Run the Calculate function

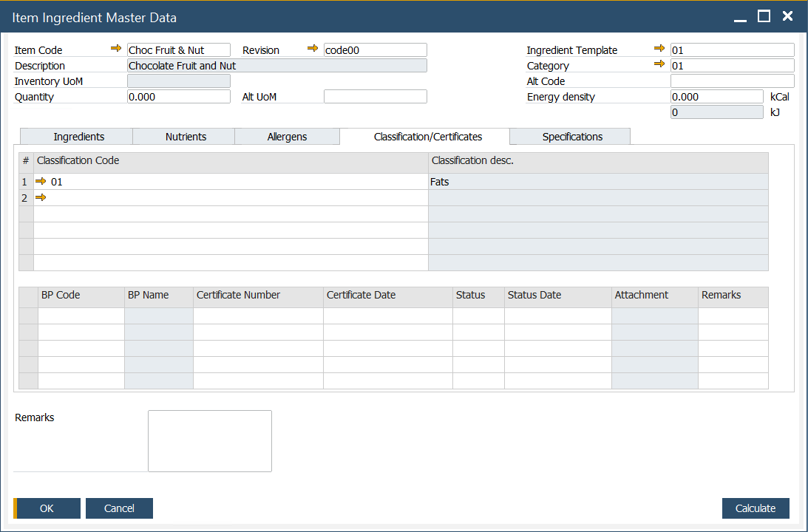tap(755, 508)
